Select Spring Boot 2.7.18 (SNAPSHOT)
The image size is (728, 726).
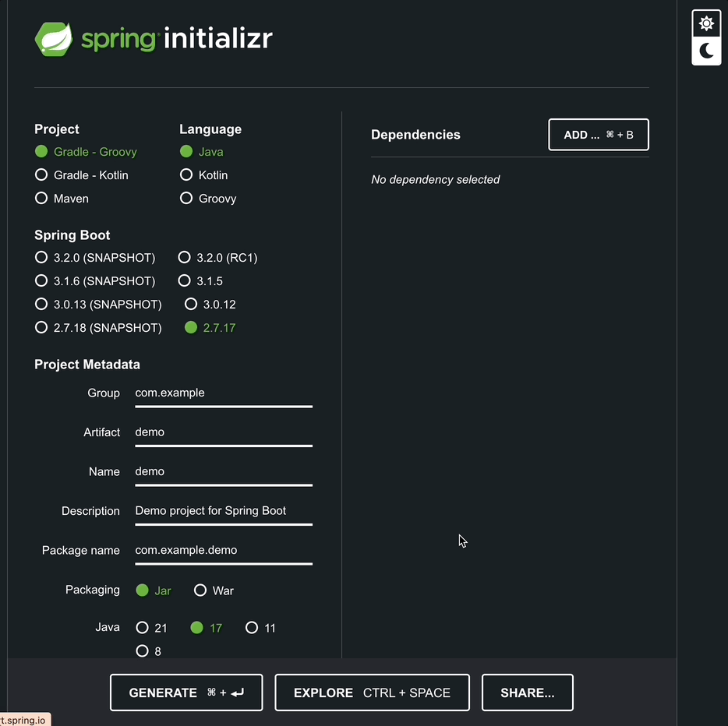pyautogui.click(x=98, y=327)
